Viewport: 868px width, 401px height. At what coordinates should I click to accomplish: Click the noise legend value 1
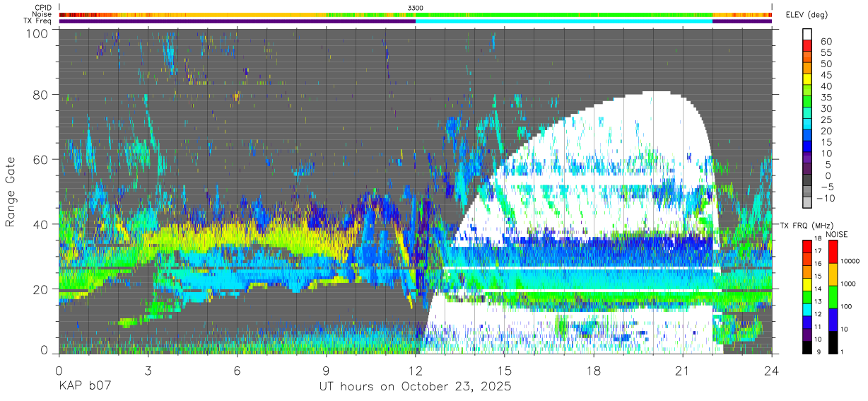(x=841, y=351)
